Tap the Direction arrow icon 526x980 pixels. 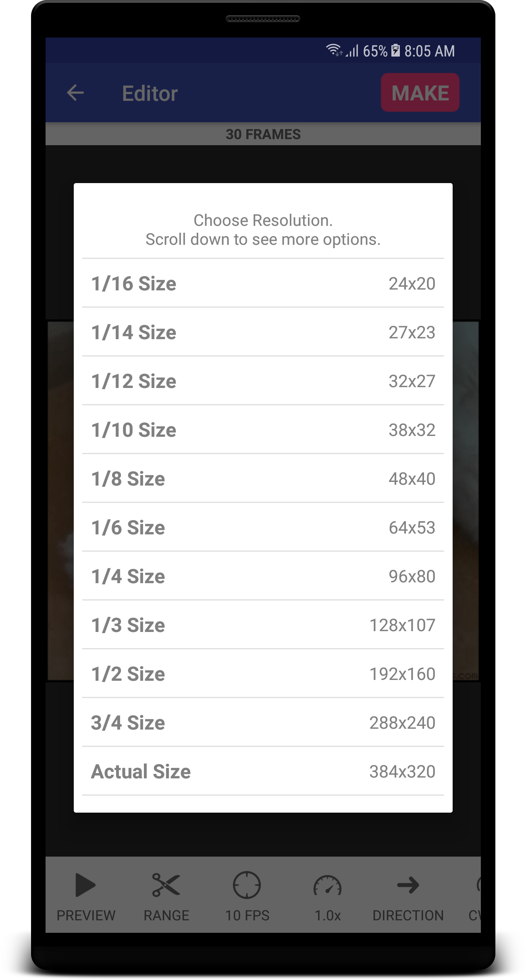[x=408, y=885]
